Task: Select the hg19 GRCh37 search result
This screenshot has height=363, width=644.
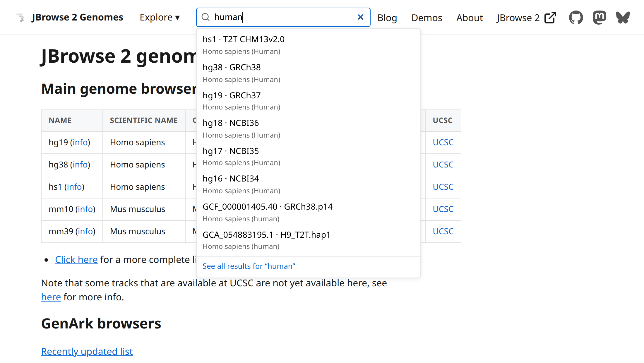Action: (x=308, y=101)
